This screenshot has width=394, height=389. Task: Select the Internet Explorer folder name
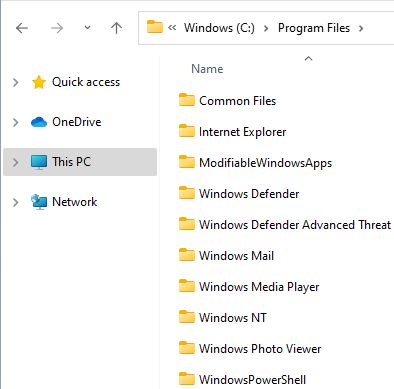[242, 132]
